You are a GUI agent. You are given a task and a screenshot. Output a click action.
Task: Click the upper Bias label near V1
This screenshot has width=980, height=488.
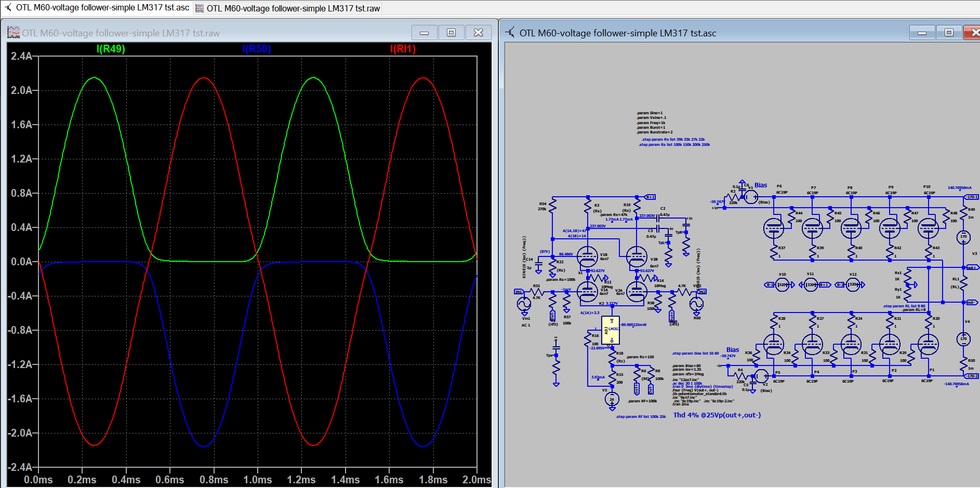tap(761, 185)
